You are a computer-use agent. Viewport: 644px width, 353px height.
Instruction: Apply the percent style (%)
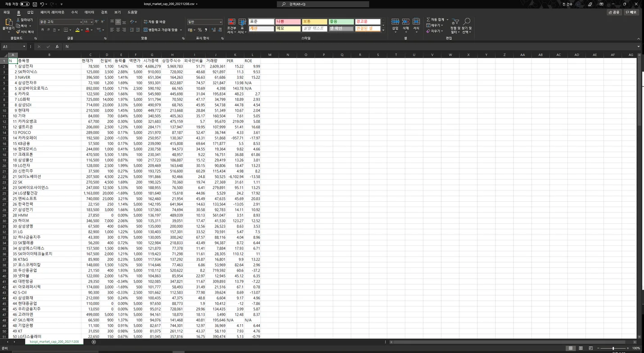pyautogui.click(x=200, y=30)
